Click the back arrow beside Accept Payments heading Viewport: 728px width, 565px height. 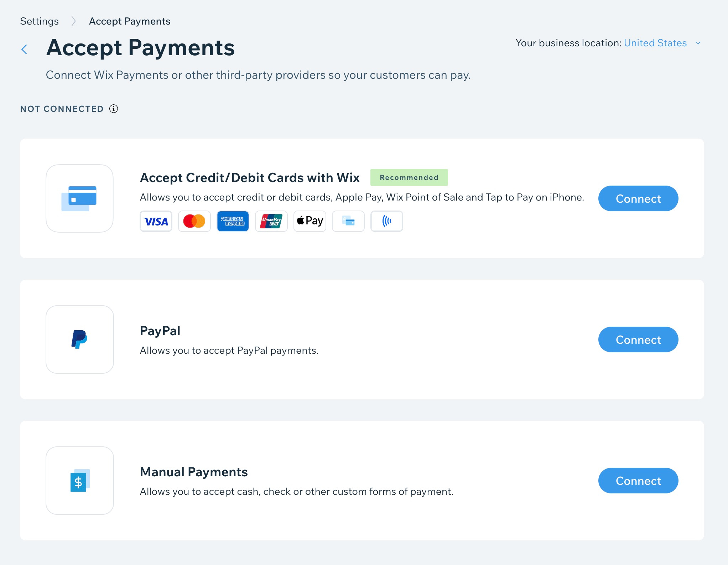(24, 49)
